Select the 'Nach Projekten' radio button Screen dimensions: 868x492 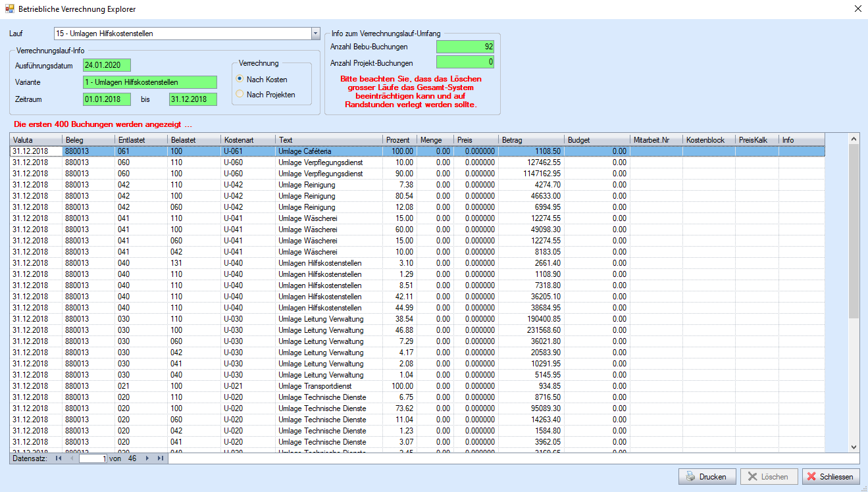click(x=240, y=94)
